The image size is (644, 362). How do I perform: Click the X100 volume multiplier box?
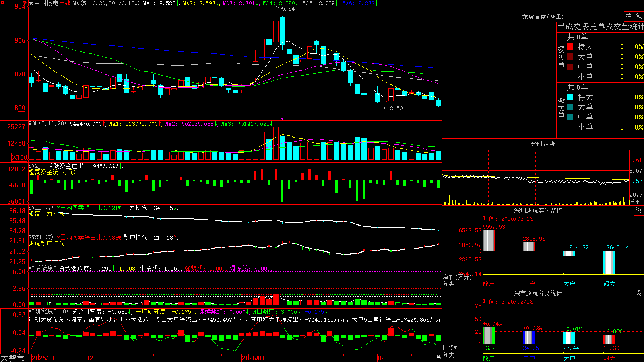click(x=19, y=157)
